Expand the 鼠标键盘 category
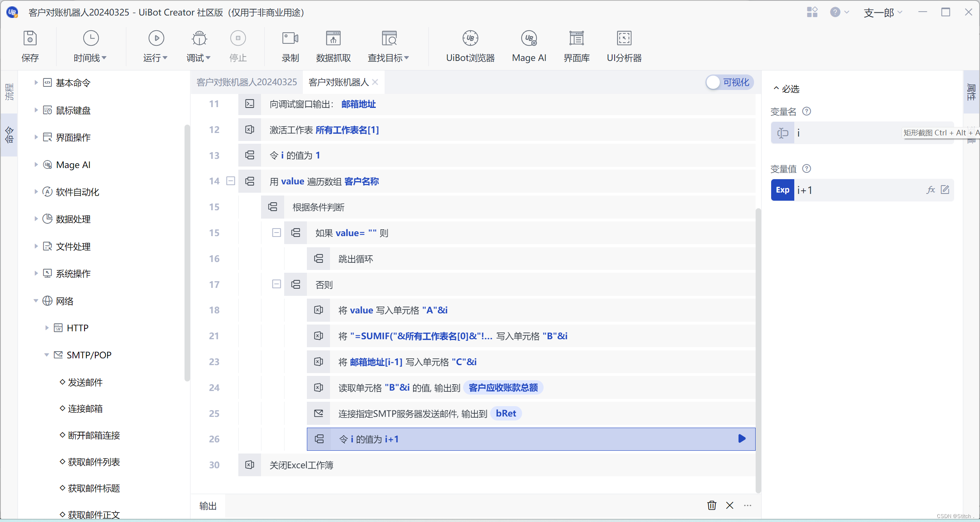Image resolution: width=980 pixels, height=522 pixels. [36, 110]
